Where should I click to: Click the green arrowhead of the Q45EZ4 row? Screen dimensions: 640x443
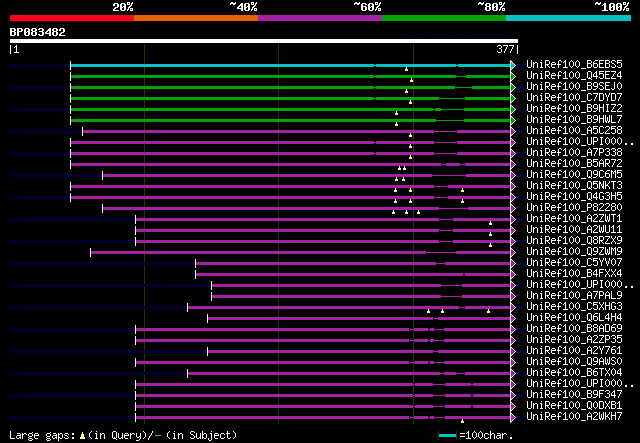pos(513,76)
